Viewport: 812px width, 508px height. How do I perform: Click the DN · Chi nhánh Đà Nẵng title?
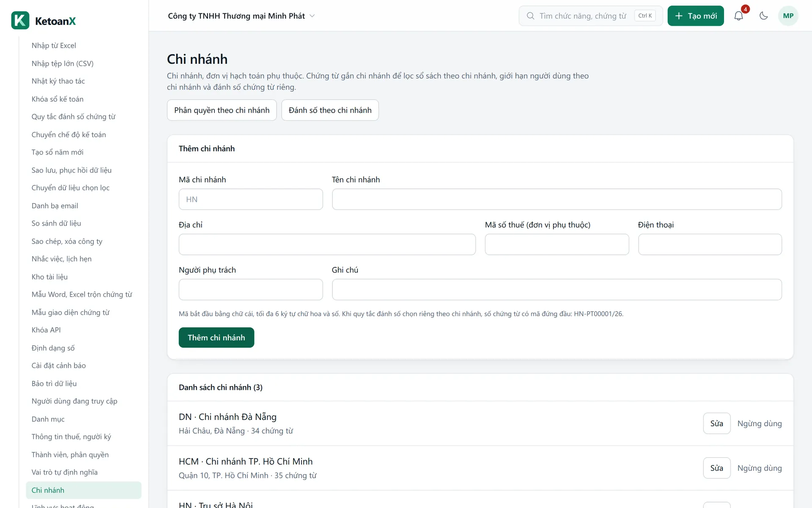[x=228, y=417]
